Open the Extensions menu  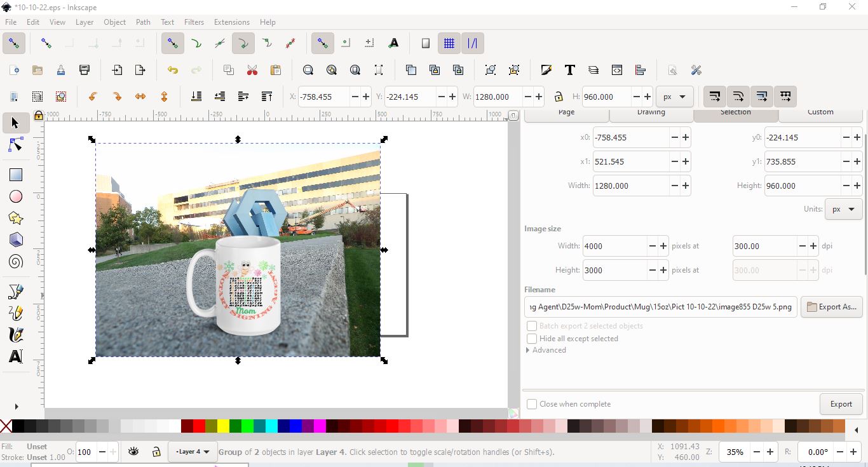click(x=232, y=22)
